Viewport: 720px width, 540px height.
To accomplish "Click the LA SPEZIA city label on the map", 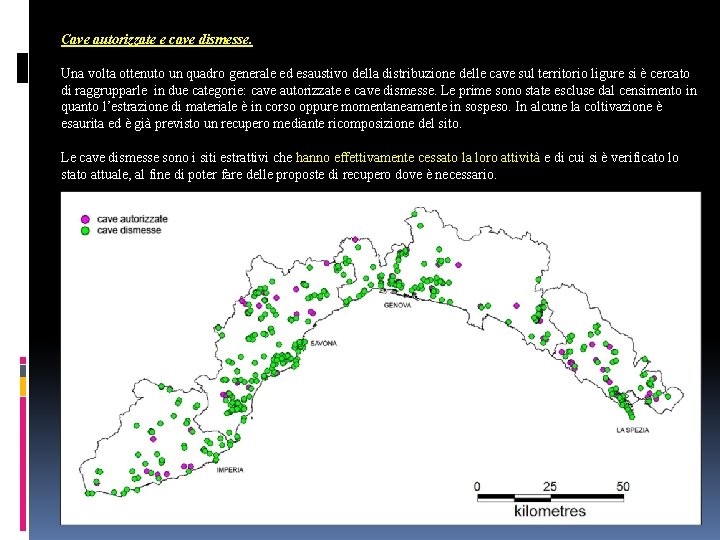I will coord(632,430).
